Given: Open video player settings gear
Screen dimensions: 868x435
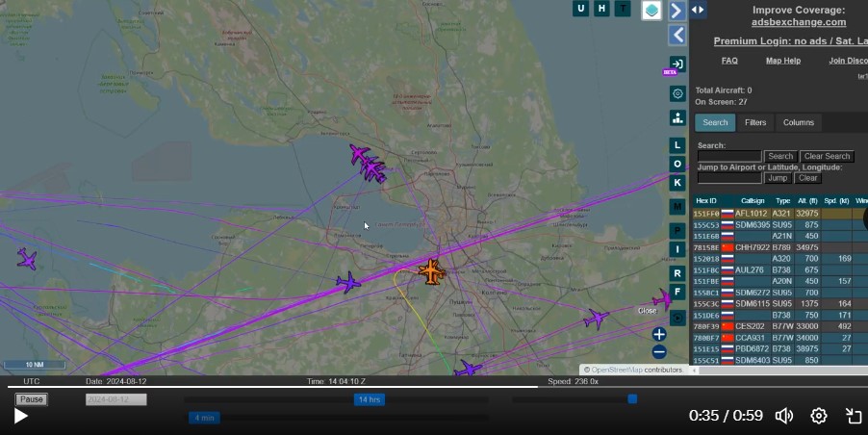Looking at the screenshot, I should (x=819, y=416).
